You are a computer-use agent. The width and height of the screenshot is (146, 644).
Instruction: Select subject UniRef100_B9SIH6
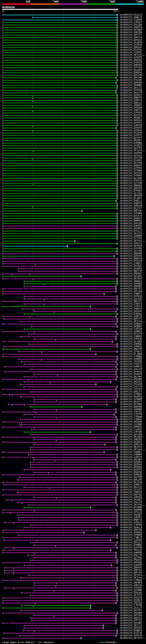[x=131, y=75]
